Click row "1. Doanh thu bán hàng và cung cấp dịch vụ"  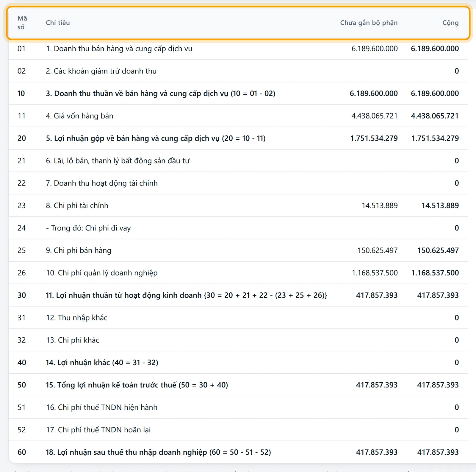[238, 49]
